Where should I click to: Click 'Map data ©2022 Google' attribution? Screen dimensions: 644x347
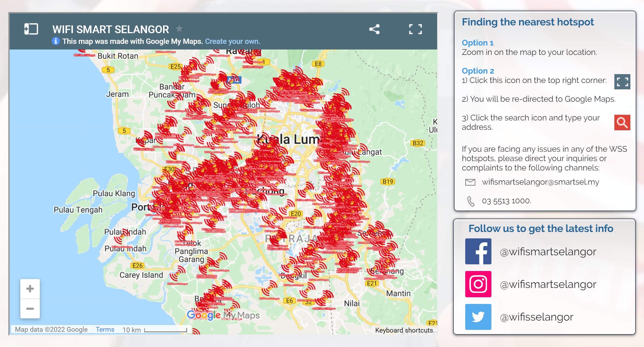click(51, 330)
